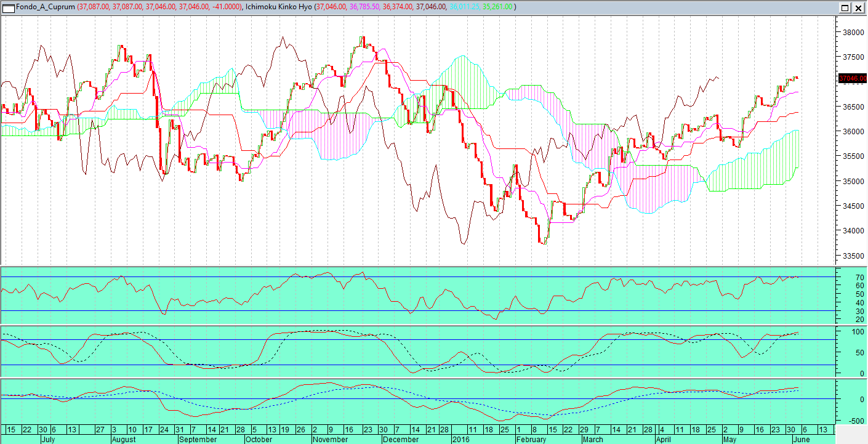
Task: Click the 35000 price axis label
Action: click(x=852, y=182)
